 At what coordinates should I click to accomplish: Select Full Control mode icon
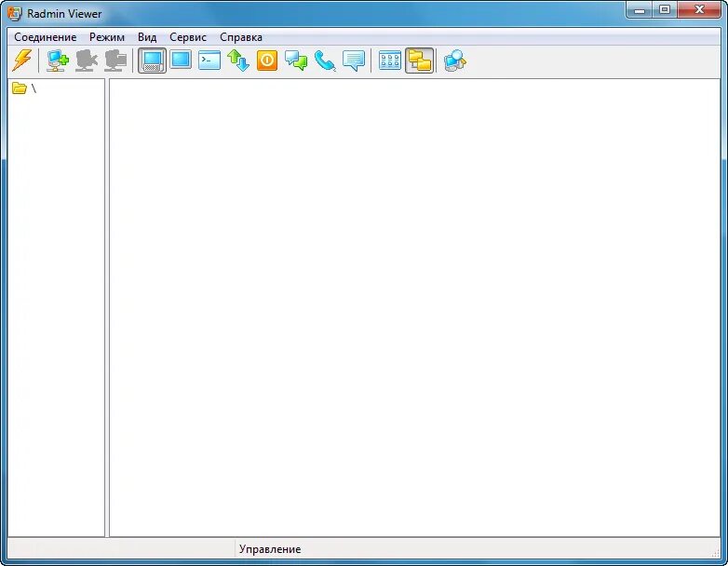[152, 61]
